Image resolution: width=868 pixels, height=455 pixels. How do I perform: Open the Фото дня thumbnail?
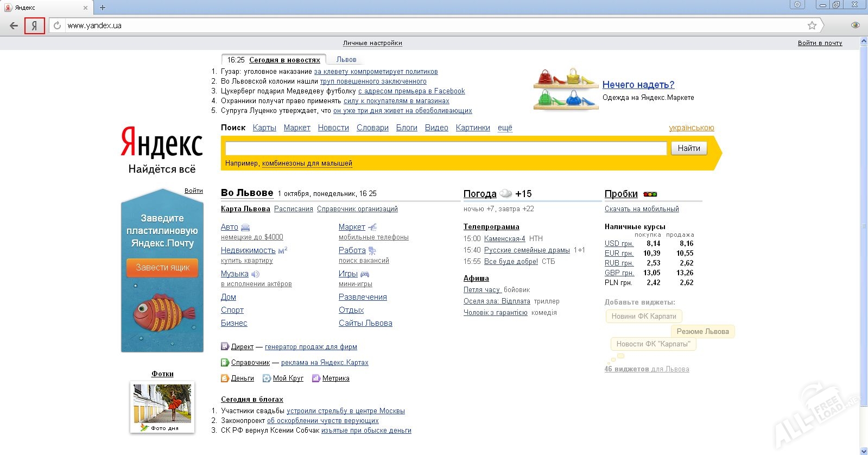pos(162,405)
